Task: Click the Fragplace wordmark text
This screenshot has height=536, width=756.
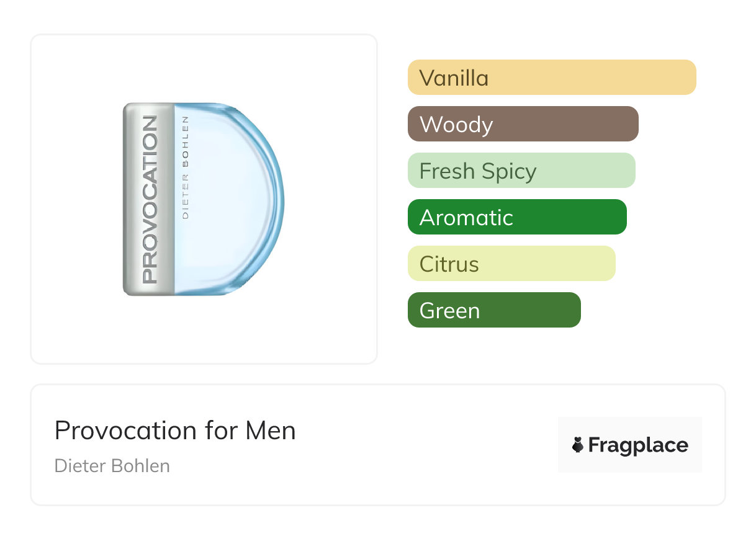Action: (x=638, y=445)
